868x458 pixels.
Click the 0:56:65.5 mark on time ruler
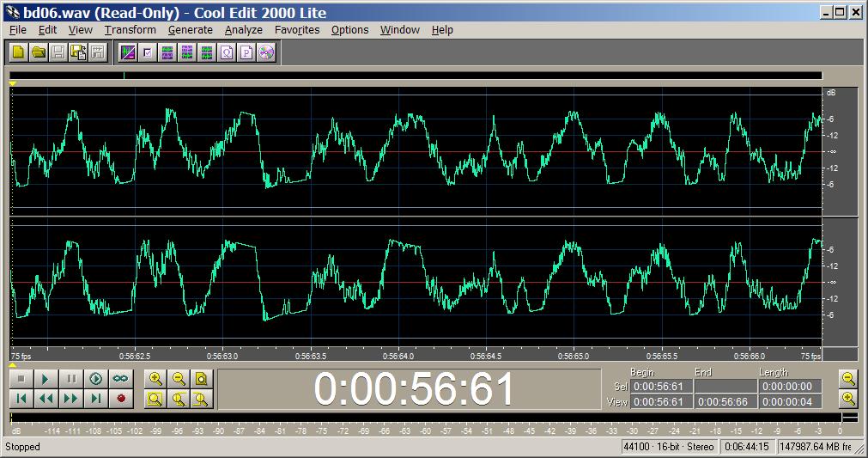tap(662, 356)
